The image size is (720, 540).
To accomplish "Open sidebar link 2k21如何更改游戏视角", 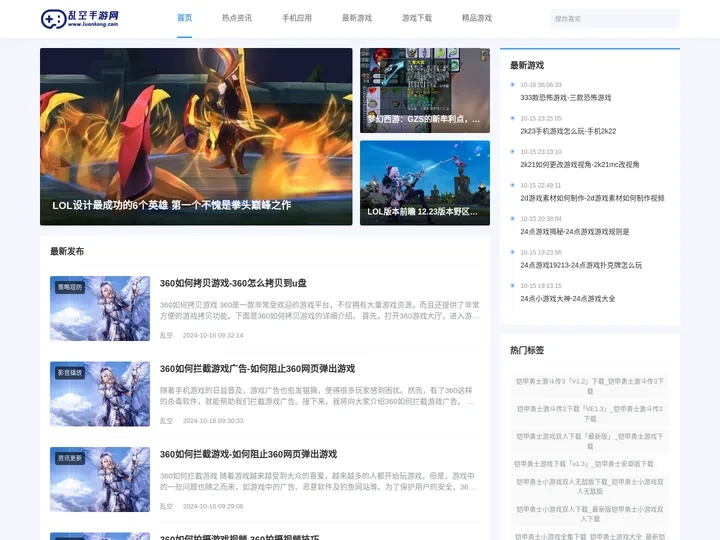I will [579, 164].
